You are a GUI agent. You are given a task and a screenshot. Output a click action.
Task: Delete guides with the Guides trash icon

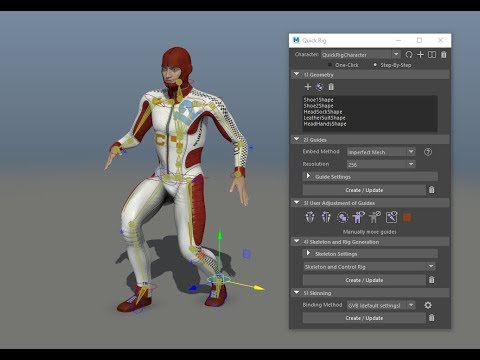pyautogui.click(x=432, y=190)
